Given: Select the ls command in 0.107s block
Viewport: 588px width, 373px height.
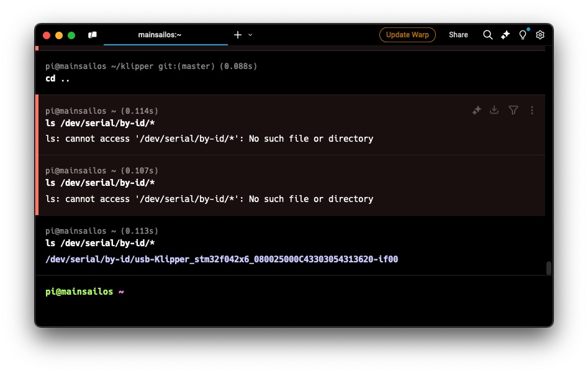Looking at the screenshot, I should pyautogui.click(x=100, y=183).
